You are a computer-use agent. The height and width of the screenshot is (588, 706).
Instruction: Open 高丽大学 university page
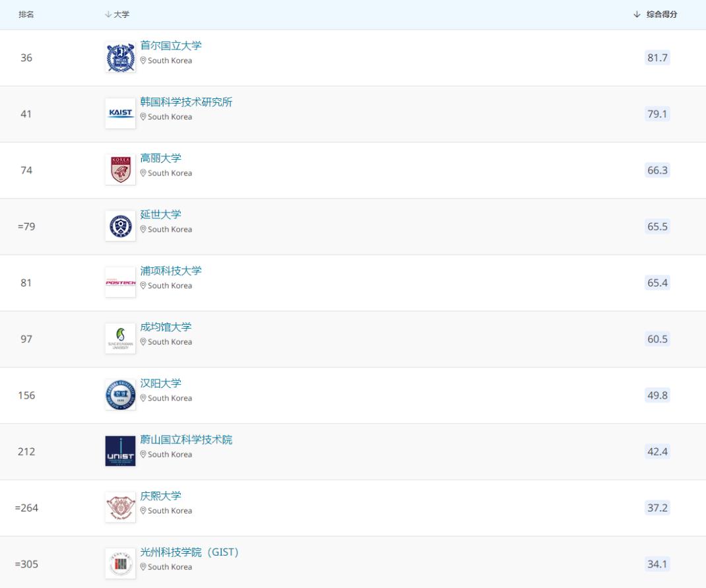160,158
